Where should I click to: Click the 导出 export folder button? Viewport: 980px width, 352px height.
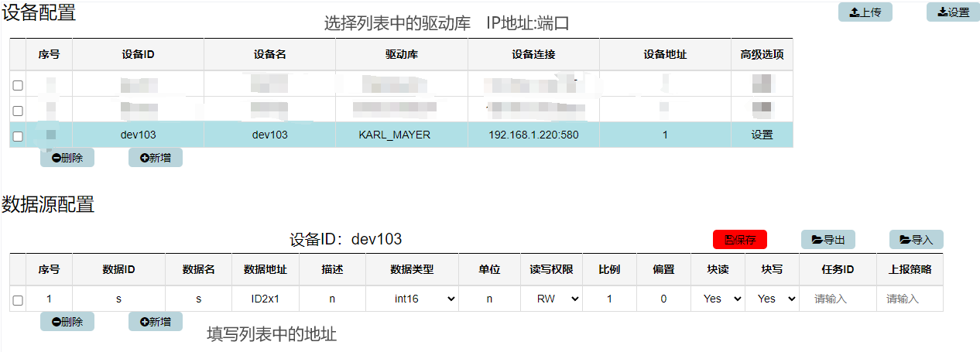click(828, 240)
